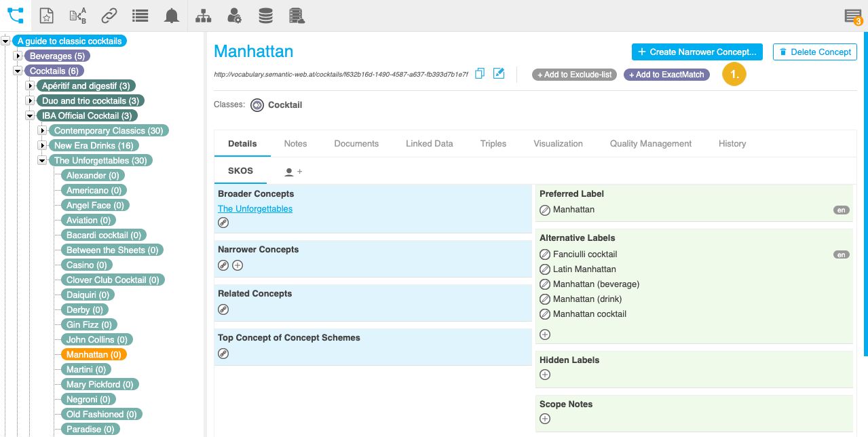This screenshot has height=437, width=868.
Task: Follow The Unforgettables broader concept link
Action: [x=255, y=209]
